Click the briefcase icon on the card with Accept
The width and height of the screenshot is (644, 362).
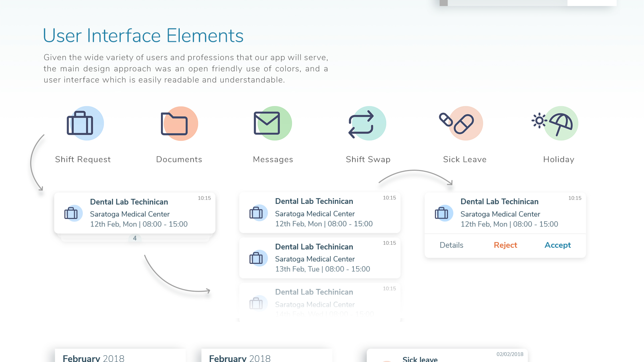444,213
